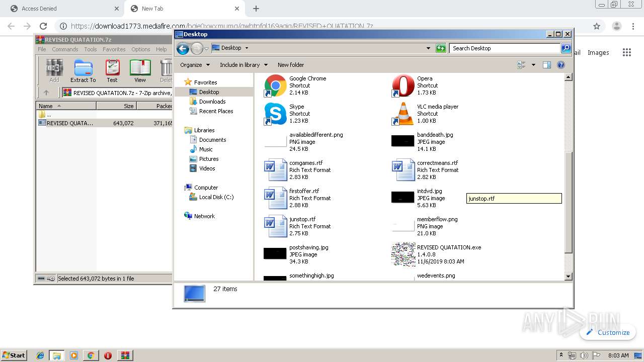This screenshot has width=644, height=362.
Task: Open WinRAR Tools menu
Action: [91, 49]
